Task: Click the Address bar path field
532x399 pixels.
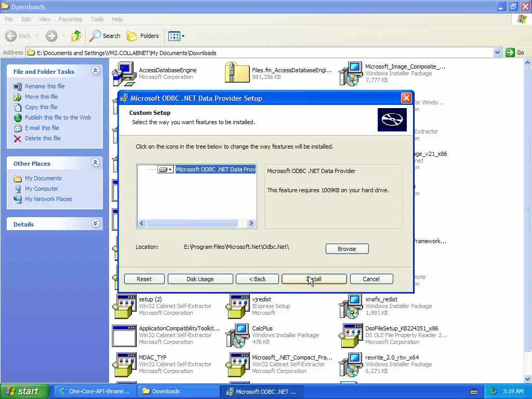Action: coord(260,53)
